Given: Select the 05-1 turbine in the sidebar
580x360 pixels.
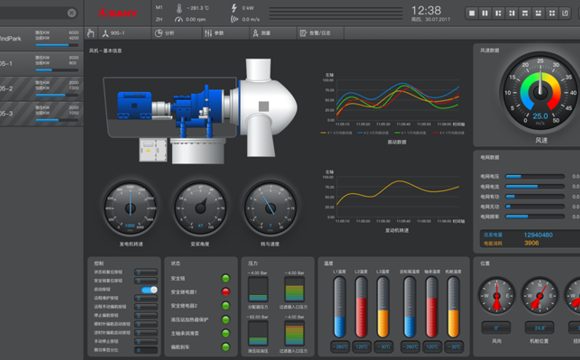Looking at the screenshot, I should point(41,64).
